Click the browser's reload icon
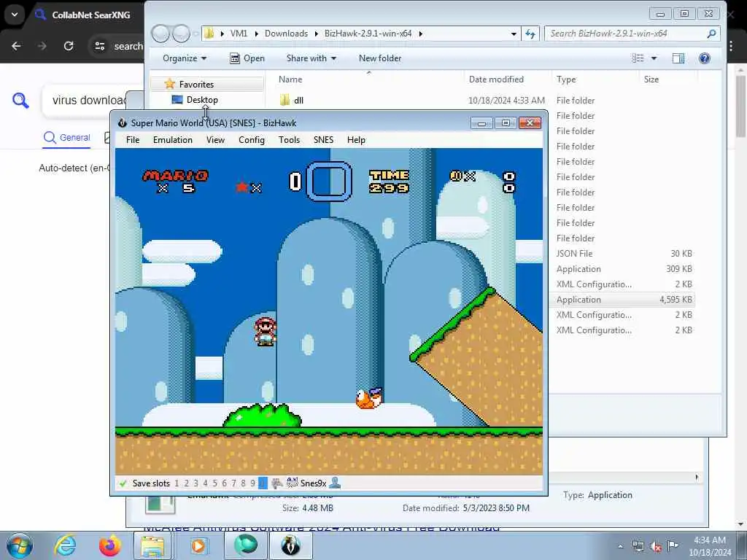747x560 pixels. 69,46
